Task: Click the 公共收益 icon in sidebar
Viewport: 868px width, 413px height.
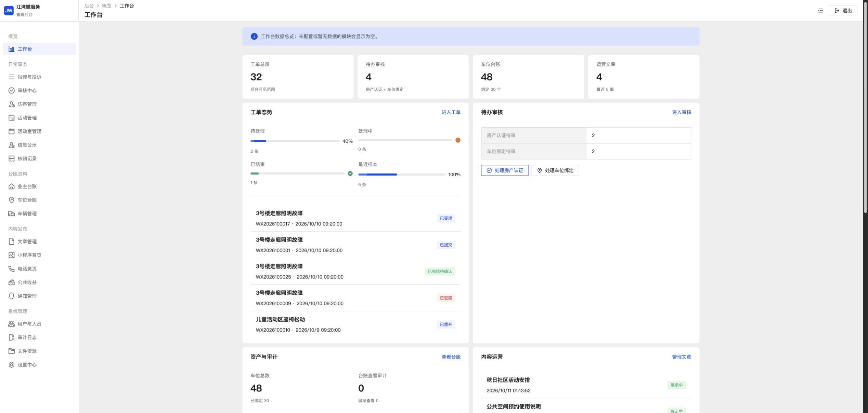Action: [11, 282]
